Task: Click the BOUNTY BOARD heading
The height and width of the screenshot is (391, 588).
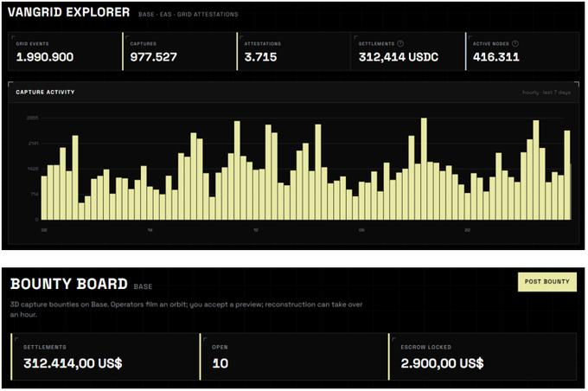Action: click(69, 284)
